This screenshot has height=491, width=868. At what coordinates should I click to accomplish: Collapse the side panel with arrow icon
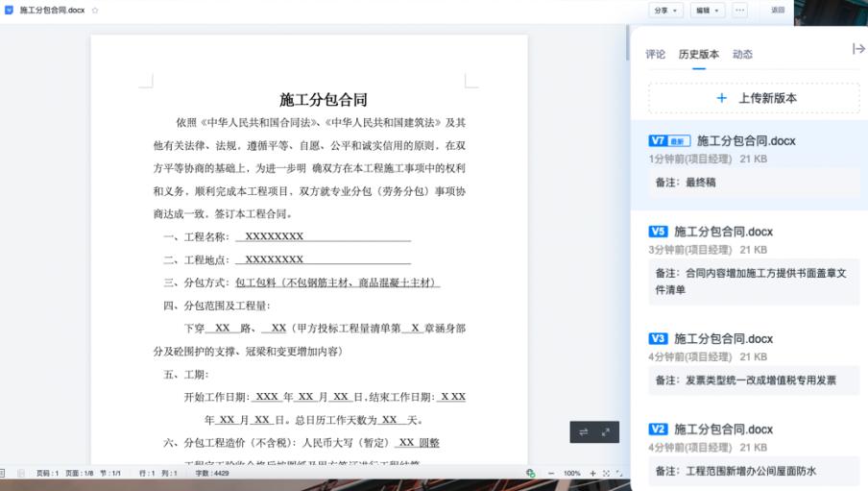point(858,49)
